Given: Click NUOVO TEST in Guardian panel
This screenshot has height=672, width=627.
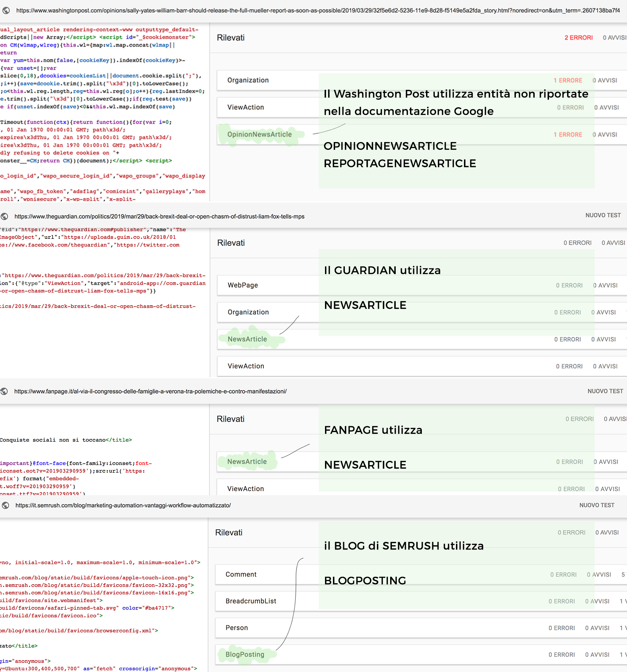Looking at the screenshot, I should coord(603,215).
